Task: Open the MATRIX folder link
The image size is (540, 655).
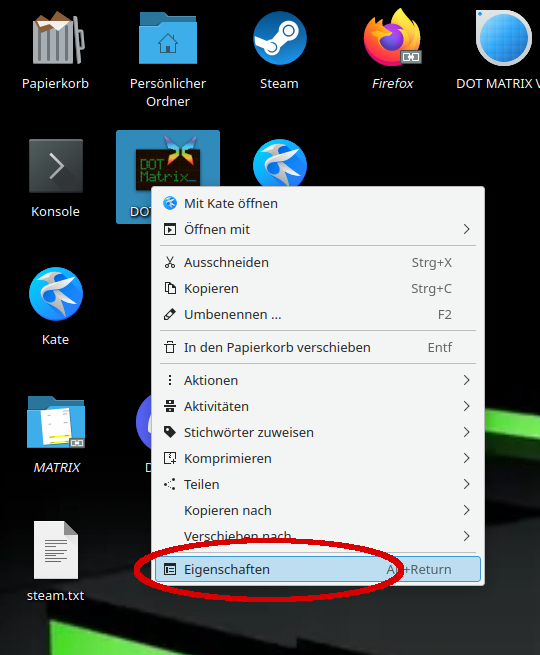Action: tap(56, 422)
